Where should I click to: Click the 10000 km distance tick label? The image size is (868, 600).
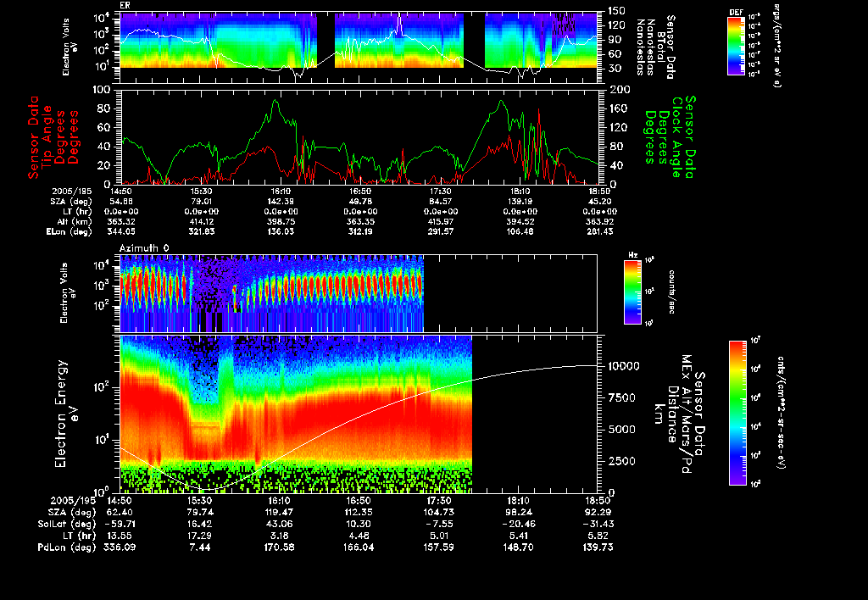[x=624, y=366]
